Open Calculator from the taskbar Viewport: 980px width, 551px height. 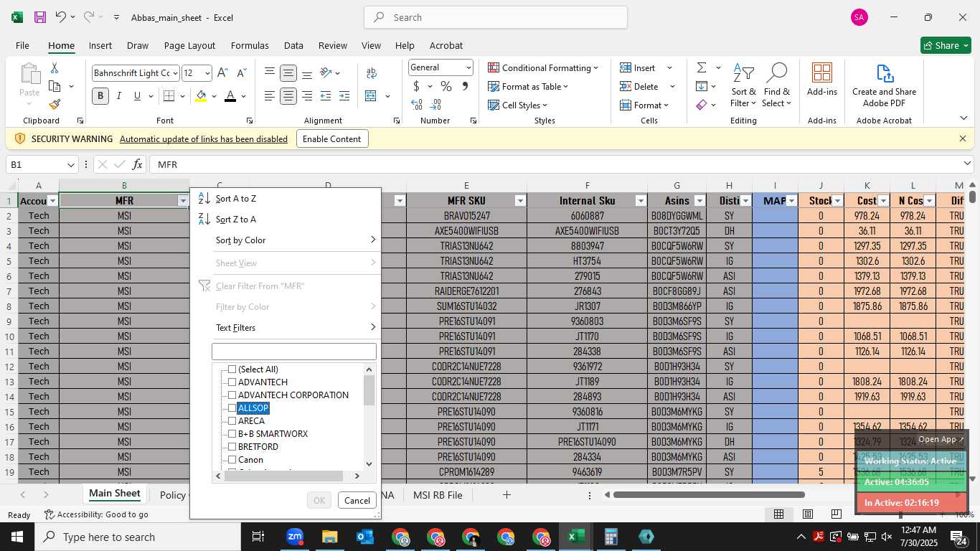coord(611,537)
